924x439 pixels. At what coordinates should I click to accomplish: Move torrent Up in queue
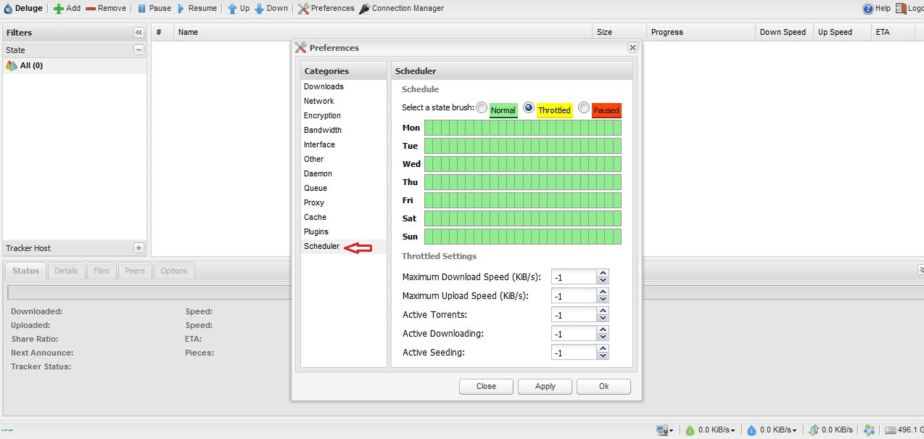[x=232, y=8]
